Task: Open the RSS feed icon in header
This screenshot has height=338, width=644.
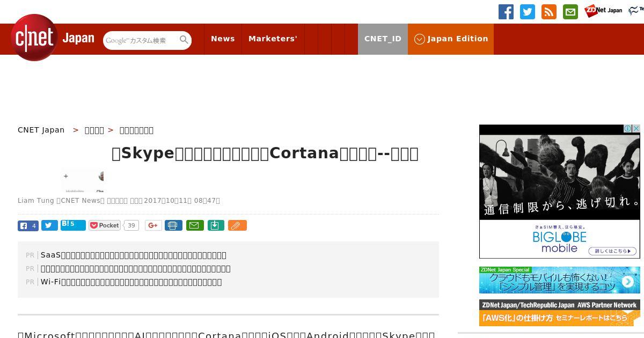Action: click(x=549, y=12)
